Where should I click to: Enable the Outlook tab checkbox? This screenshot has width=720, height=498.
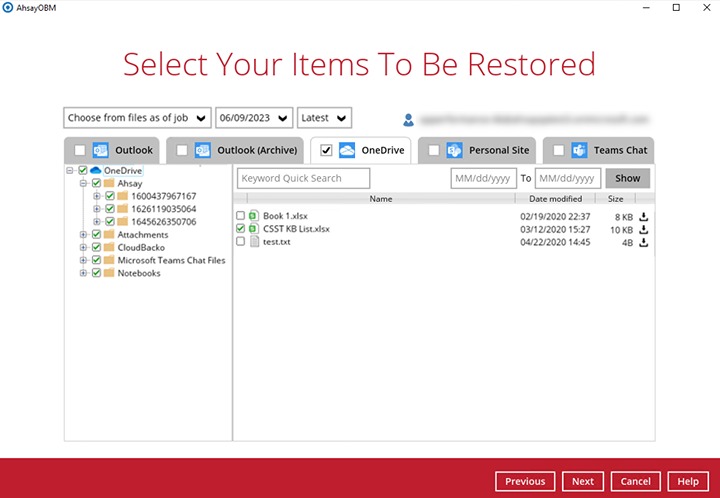[x=80, y=150]
